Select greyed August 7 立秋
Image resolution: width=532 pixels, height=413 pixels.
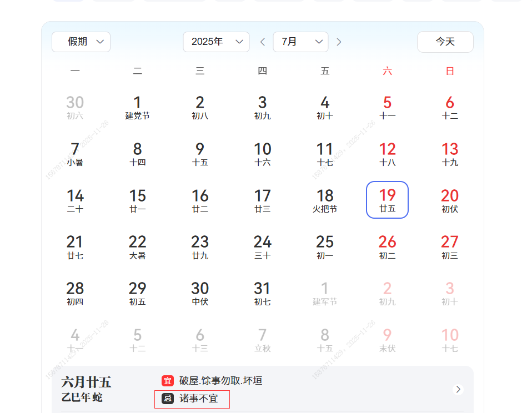(x=262, y=339)
